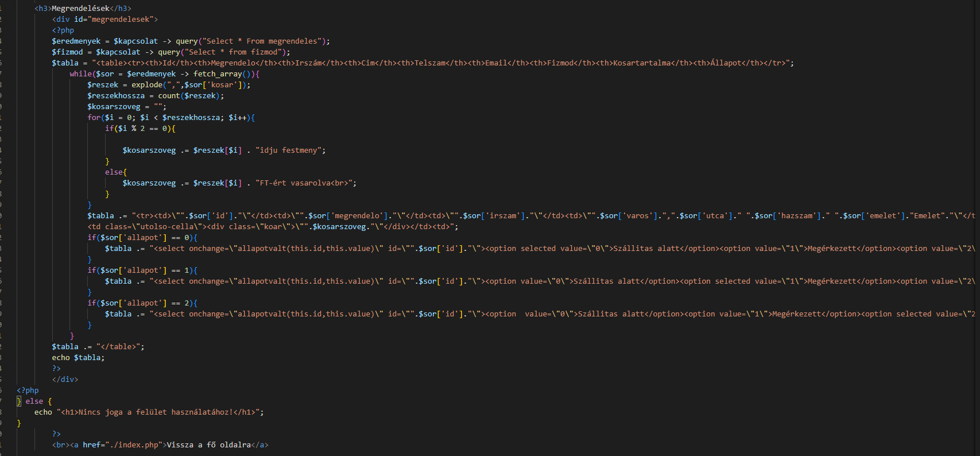Screen dimensions: 980x456
Task: Click the string "Select * From megrendeles"
Action: 262,41
